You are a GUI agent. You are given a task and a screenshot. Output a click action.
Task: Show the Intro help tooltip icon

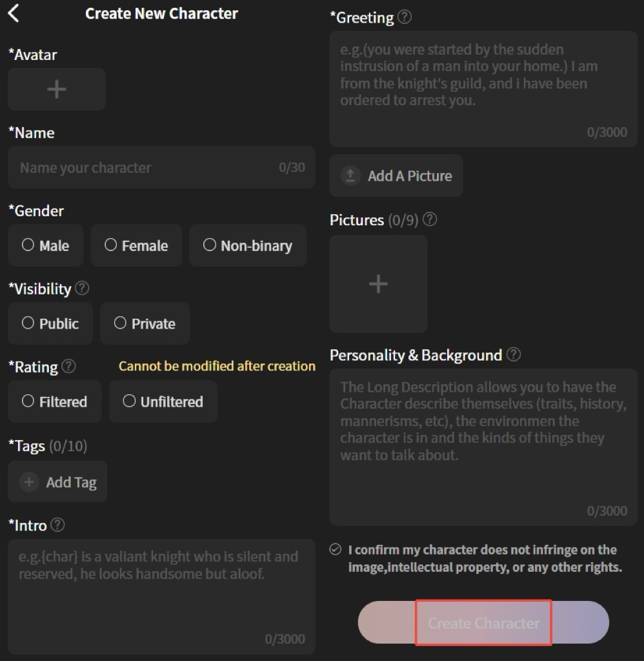point(57,525)
